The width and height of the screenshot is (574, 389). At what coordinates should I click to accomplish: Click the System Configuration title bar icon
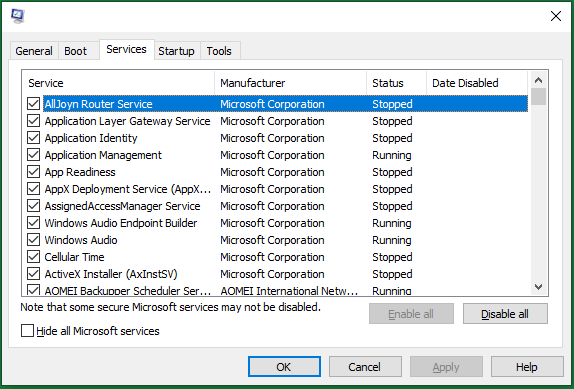pos(17,16)
